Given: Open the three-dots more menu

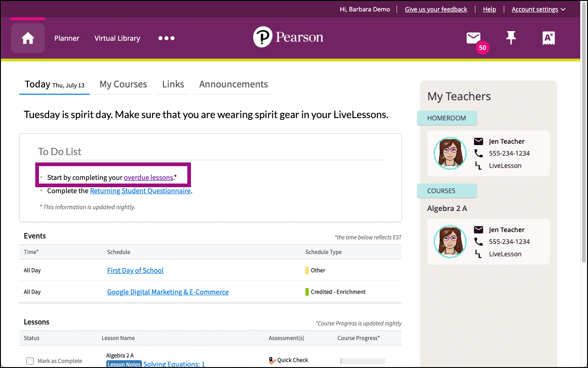Looking at the screenshot, I should click(x=166, y=38).
